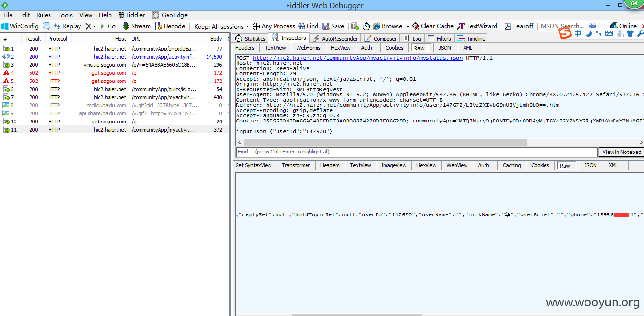
Task: Select response Get SyntaxView tab
Action: [x=253, y=165]
